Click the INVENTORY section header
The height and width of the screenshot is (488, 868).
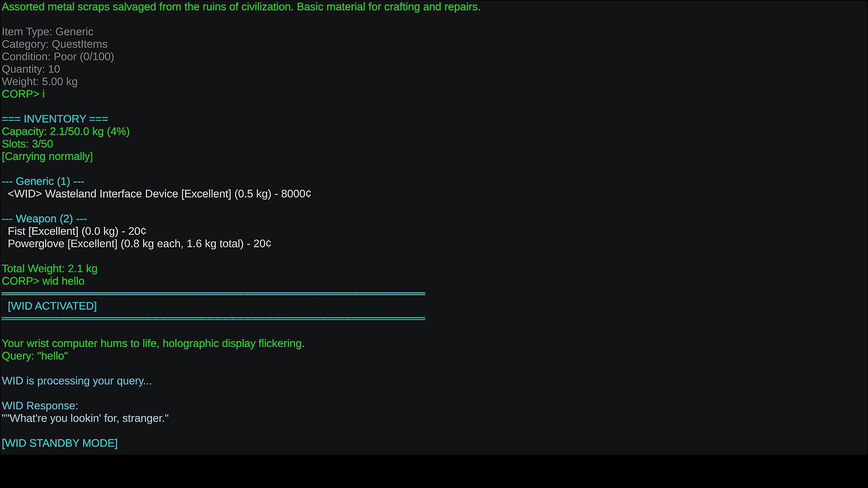[55, 119]
